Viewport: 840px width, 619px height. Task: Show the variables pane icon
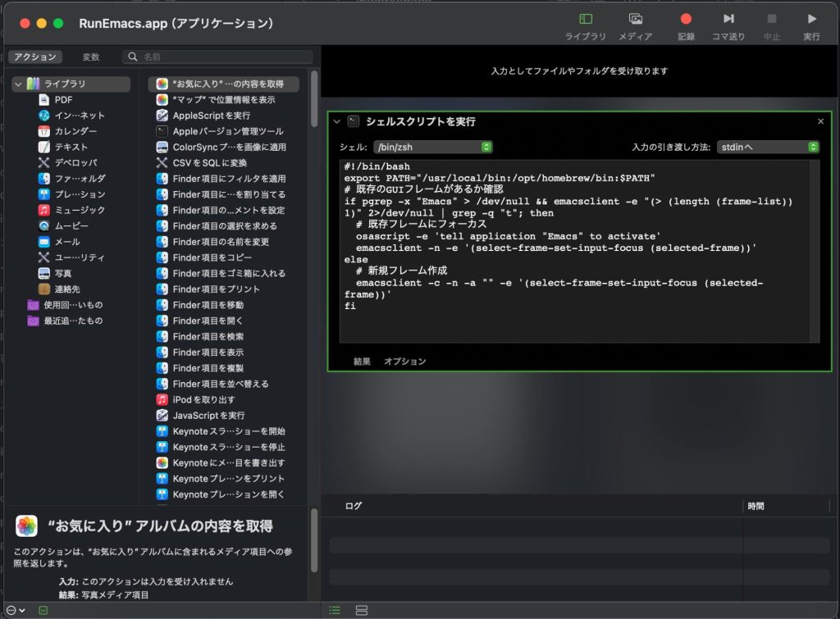pyautogui.click(x=362, y=611)
